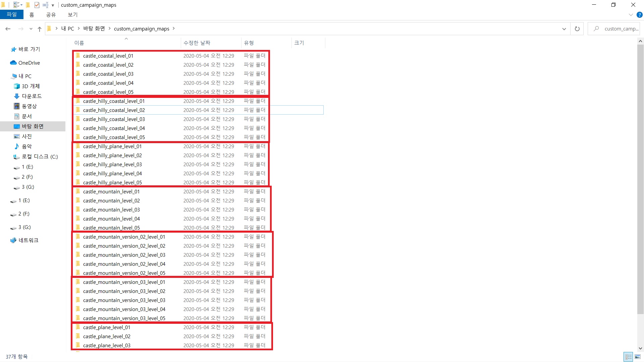Image resolution: width=644 pixels, height=362 pixels.
Task: Click the Back navigation arrow
Action: coord(8,29)
